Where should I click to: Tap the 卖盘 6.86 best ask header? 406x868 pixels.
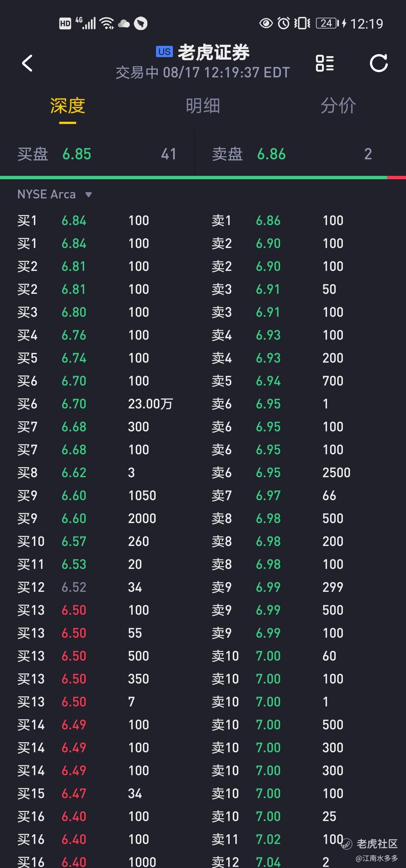click(291, 154)
